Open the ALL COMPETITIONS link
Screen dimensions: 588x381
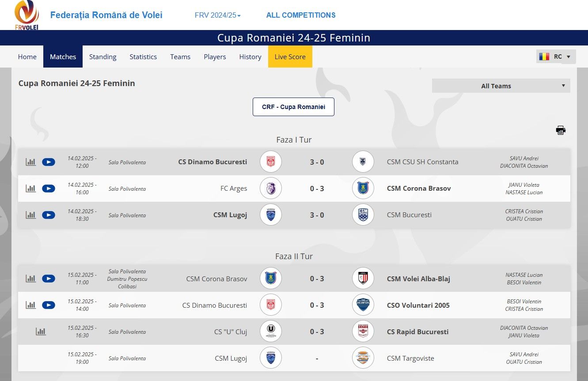tap(301, 15)
